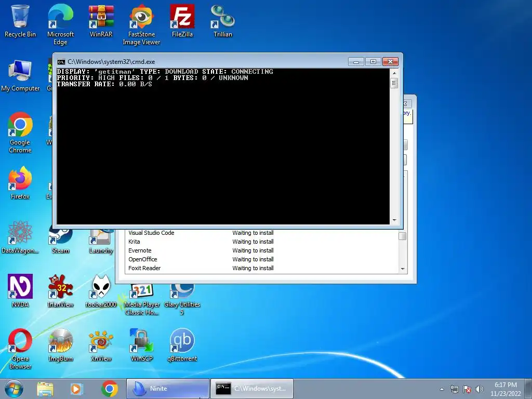Select the FileZilla desktop shortcut

182,20
